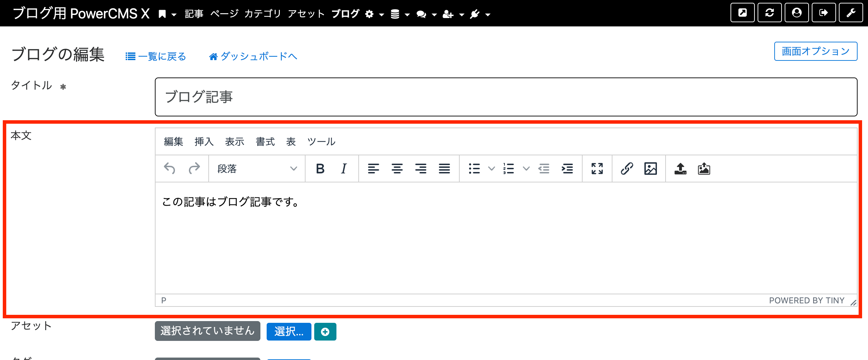Align text center

tap(397, 169)
